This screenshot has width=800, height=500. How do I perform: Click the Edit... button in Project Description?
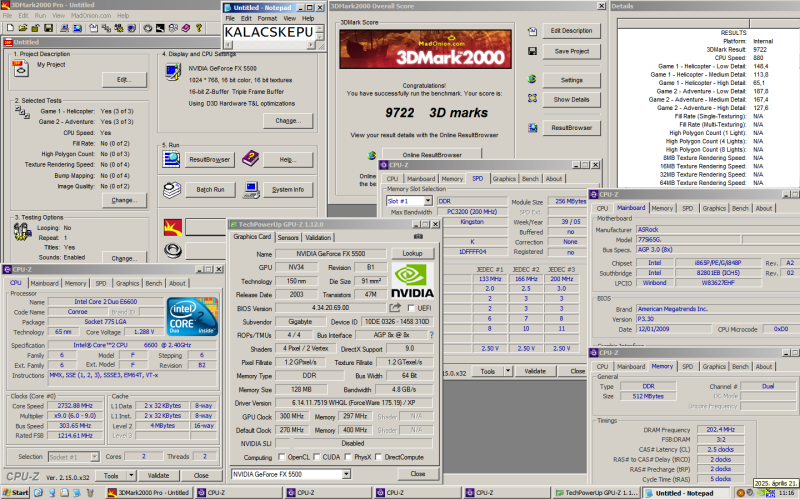[x=124, y=80]
